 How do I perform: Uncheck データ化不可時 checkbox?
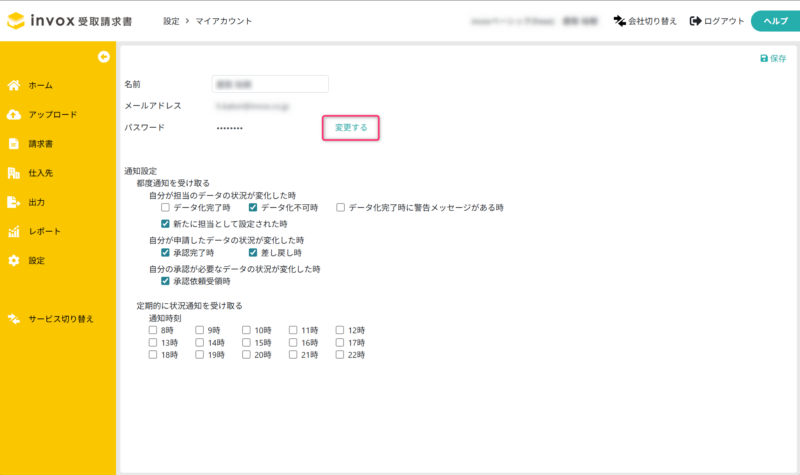coord(253,208)
